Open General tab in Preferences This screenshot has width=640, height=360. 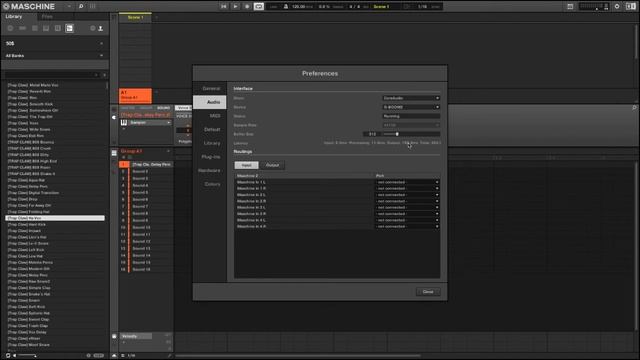point(210,88)
